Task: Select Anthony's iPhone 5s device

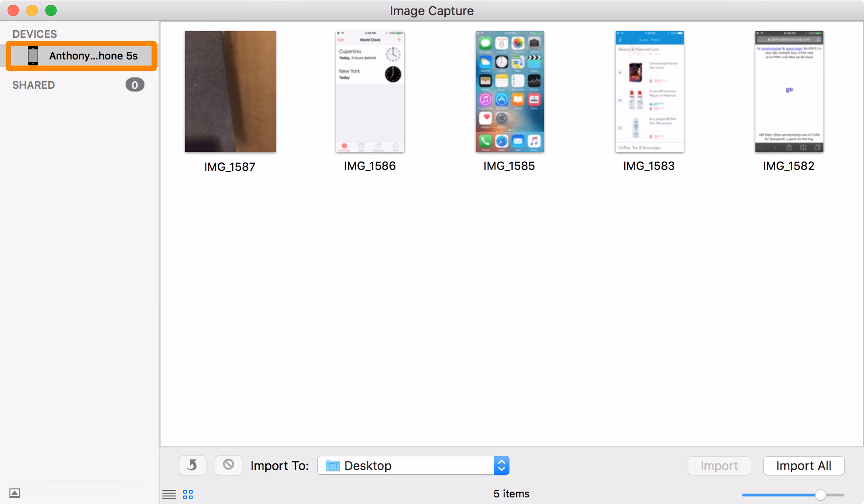Action: [80, 55]
